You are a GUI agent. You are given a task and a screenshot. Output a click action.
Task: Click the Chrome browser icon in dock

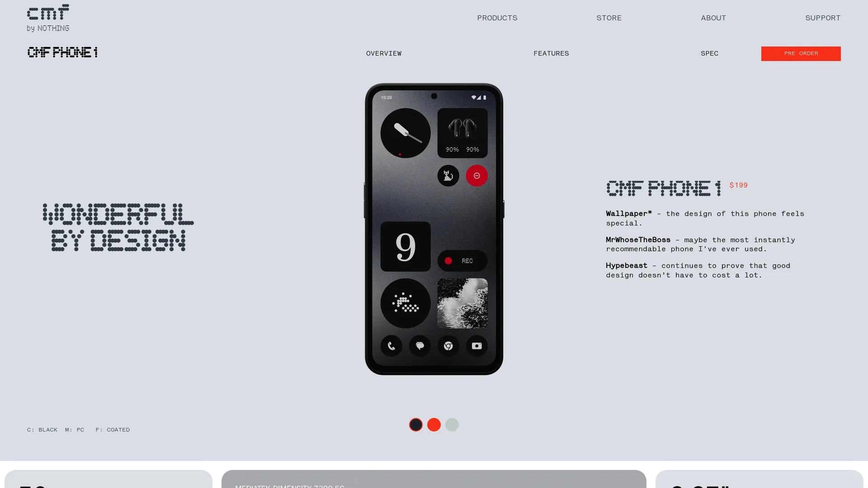pyautogui.click(x=448, y=346)
